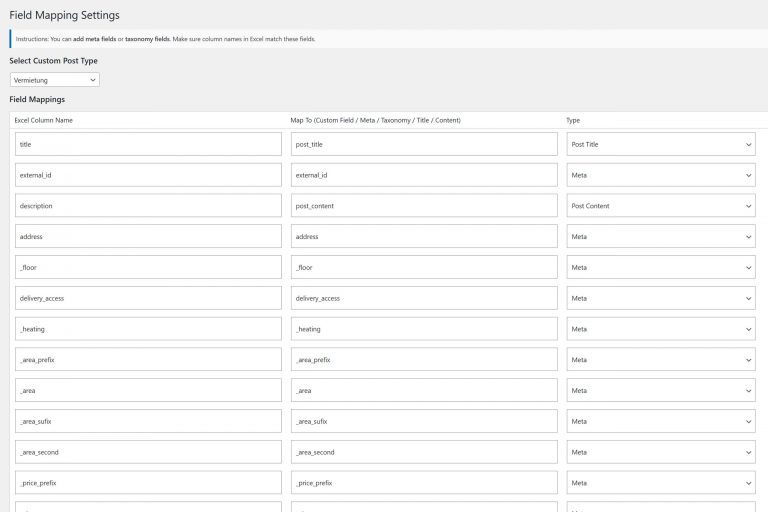Open Type dropdown in _heating row
Viewport: 768px width, 512px height.
click(660, 329)
